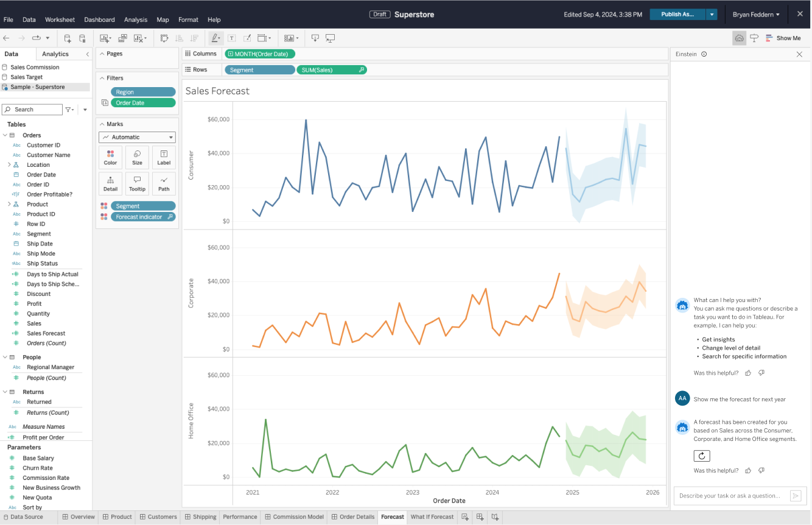
Task: Select the Color mark property in the Marks card
Action: (110, 157)
